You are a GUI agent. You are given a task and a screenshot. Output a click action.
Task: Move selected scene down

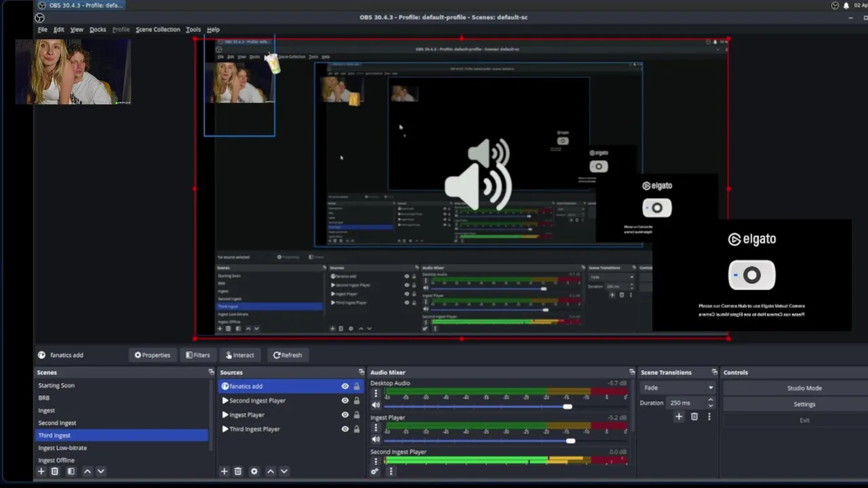click(x=101, y=471)
